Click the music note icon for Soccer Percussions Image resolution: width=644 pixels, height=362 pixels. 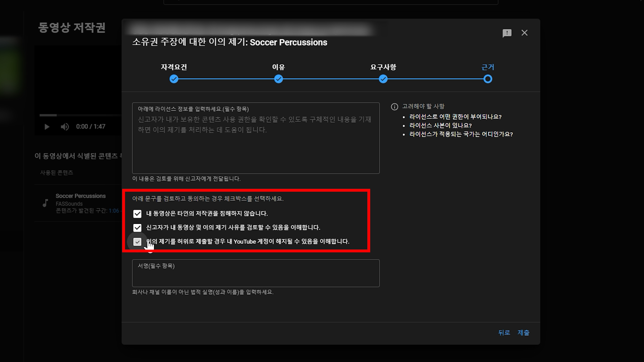click(x=45, y=203)
